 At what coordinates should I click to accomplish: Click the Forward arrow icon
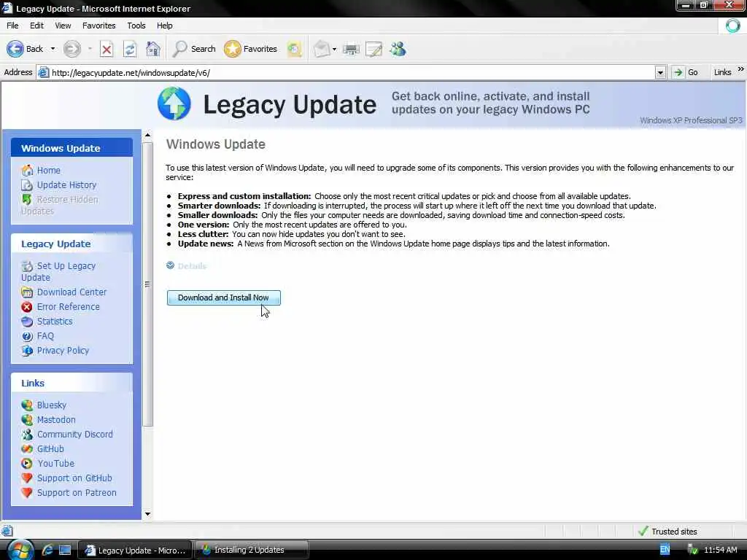(x=72, y=49)
